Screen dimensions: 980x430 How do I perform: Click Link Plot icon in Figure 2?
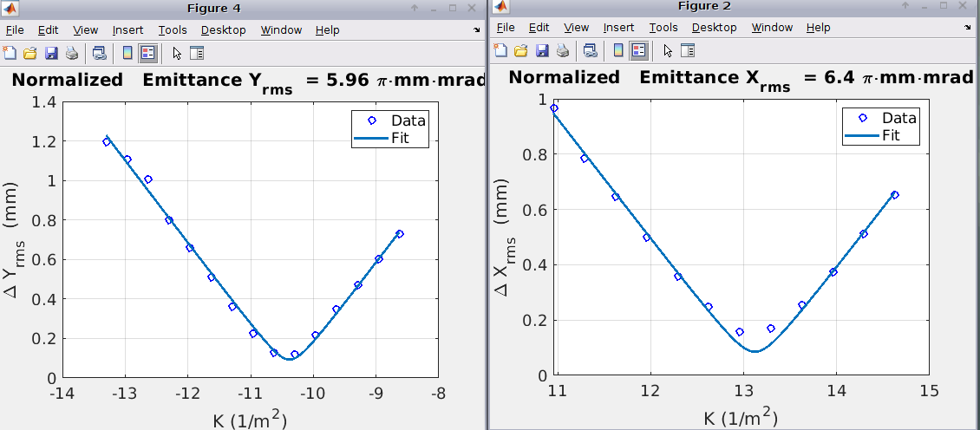tap(590, 50)
